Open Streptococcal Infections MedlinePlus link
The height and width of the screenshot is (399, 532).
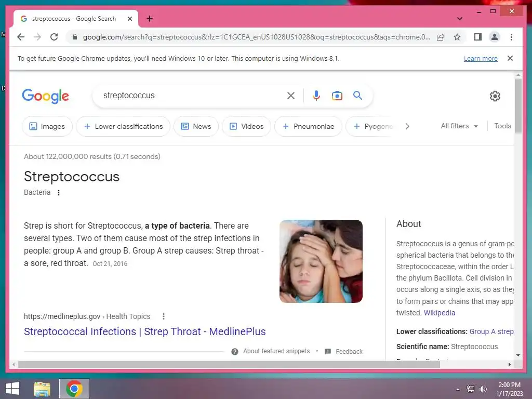(x=144, y=331)
